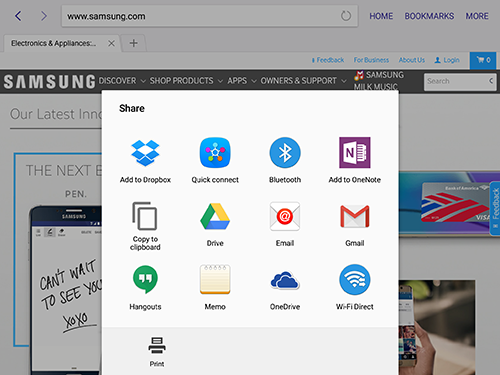Open the MORE browser menu
500x375 pixels.
pyautogui.click(x=477, y=16)
